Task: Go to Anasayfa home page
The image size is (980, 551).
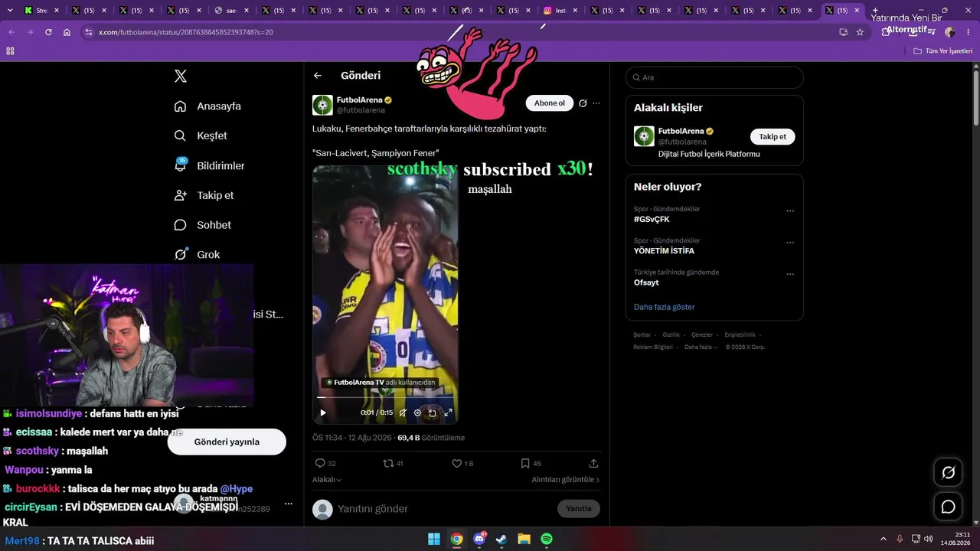Action: coord(207,106)
